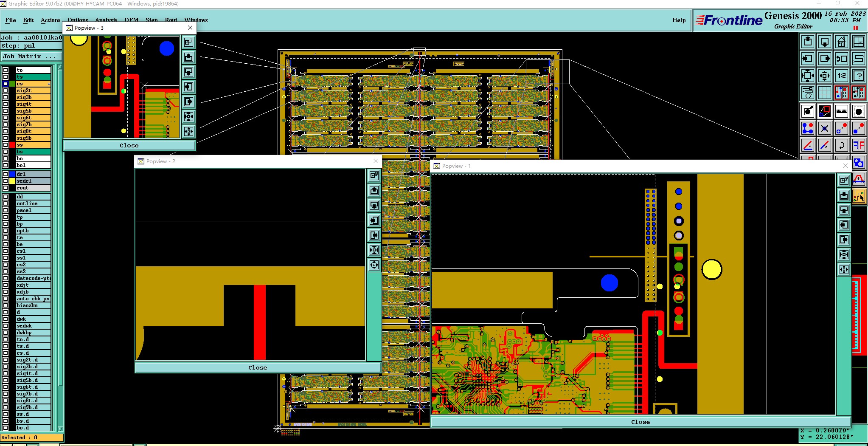Image resolution: width=868 pixels, height=446 pixels.
Task: Select the ruler measure tool
Action: tap(841, 112)
